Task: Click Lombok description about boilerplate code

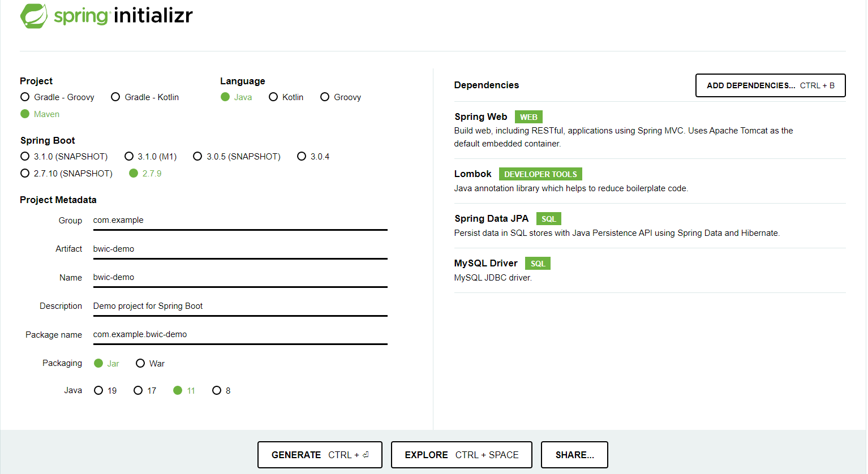Action: click(x=571, y=188)
